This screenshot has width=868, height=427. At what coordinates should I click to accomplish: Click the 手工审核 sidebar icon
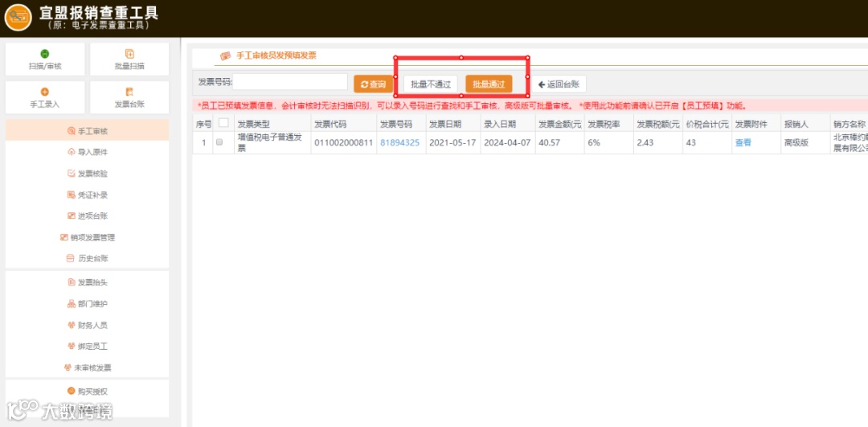click(x=71, y=131)
